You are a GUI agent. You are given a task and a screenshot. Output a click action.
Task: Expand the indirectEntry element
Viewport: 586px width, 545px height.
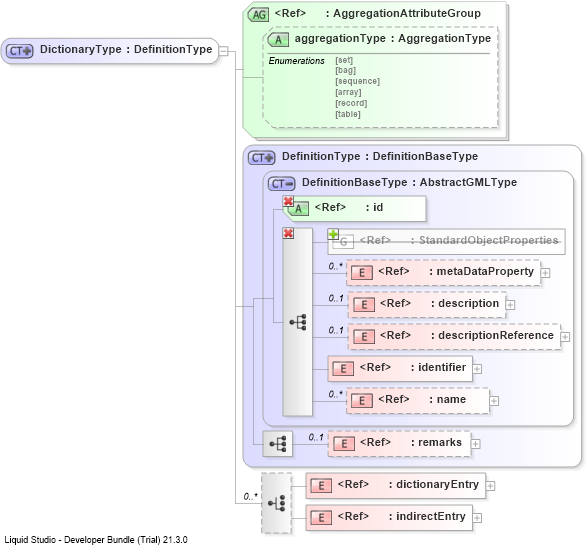pyautogui.click(x=477, y=518)
